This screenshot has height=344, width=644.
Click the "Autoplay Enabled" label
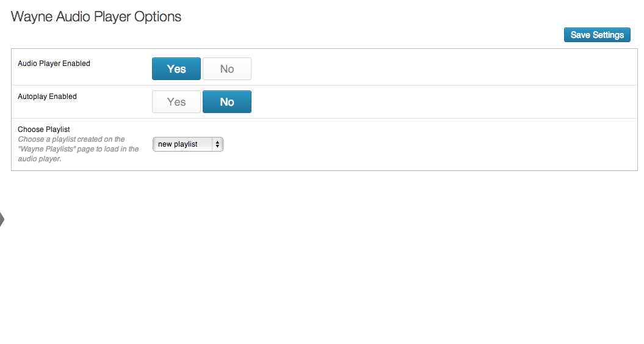(x=47, y=96)
